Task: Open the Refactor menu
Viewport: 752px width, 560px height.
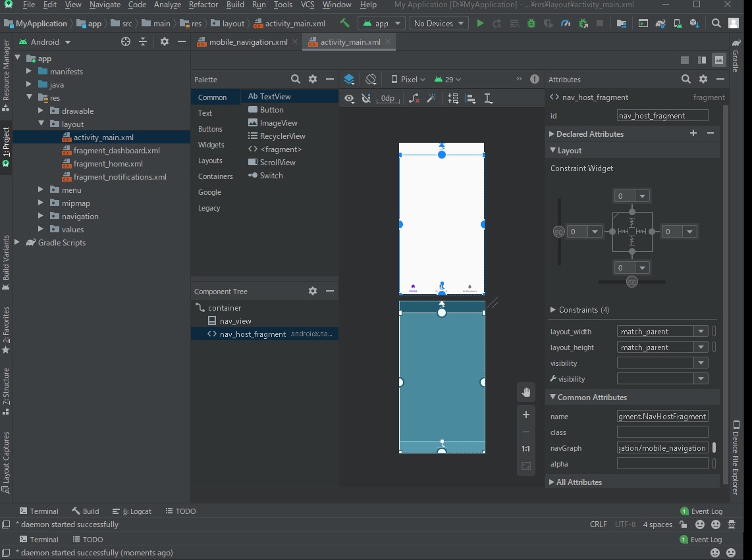Action: click(x=203, y=5)
